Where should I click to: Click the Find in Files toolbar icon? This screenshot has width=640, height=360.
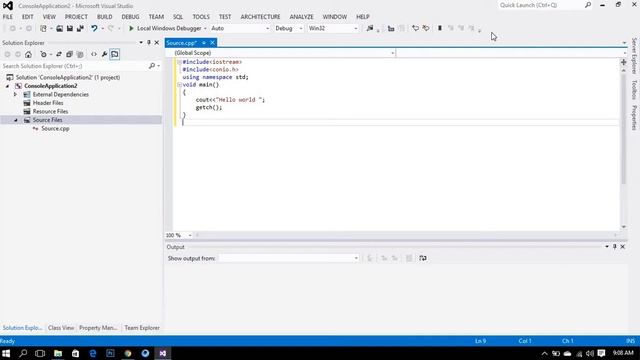(x=370, y=28)
